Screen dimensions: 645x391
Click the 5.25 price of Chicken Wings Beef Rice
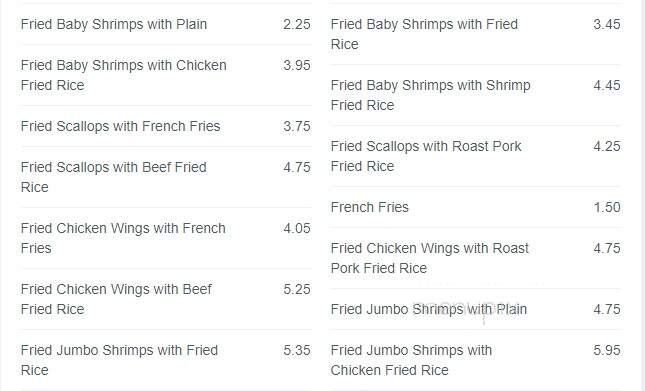[297, 289]
